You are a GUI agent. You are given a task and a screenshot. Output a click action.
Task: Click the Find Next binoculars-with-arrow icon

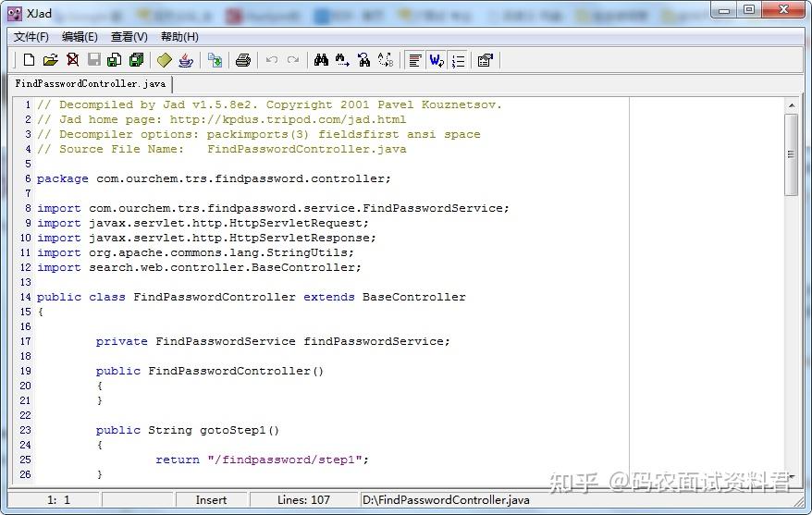coord(342,60)
